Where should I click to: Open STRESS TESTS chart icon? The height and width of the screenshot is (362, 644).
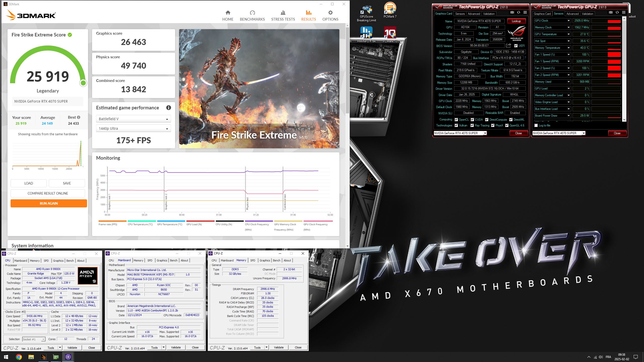pos(283,13)
